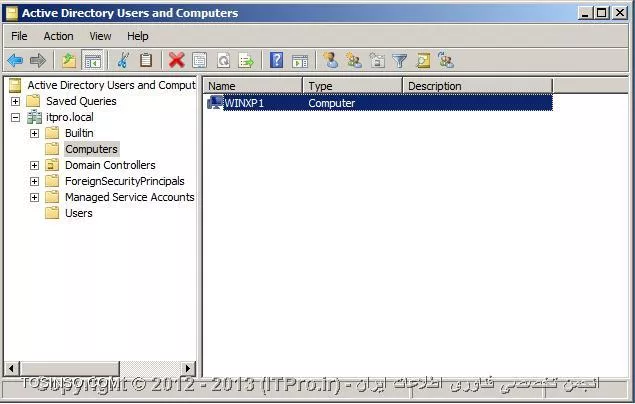Click the Domain Controllers folder icon
This screenshot has height=404, width=635.
(x=52, y=165)
